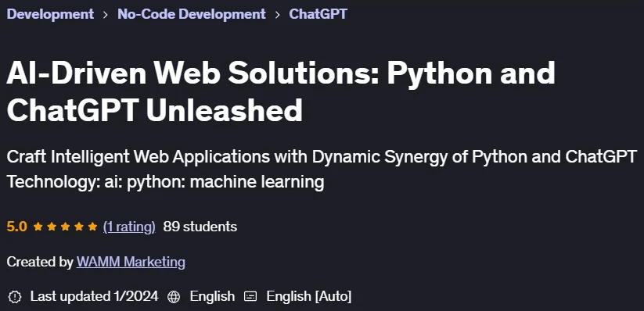Click the 5.0 rating score
Viewport: 644px width, 311px height.
click(x=17, y=227)
